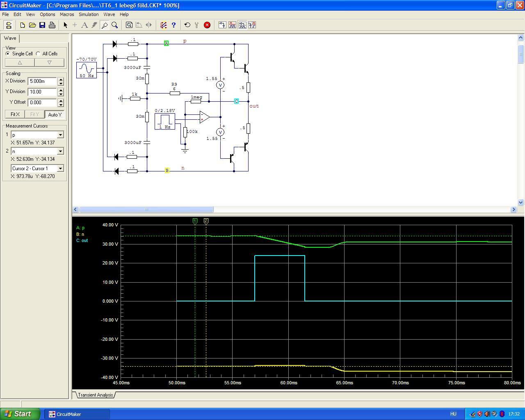Screen dimensions: 525x420
Task: Click the Windows Start button
Action: tap(20, 414)
